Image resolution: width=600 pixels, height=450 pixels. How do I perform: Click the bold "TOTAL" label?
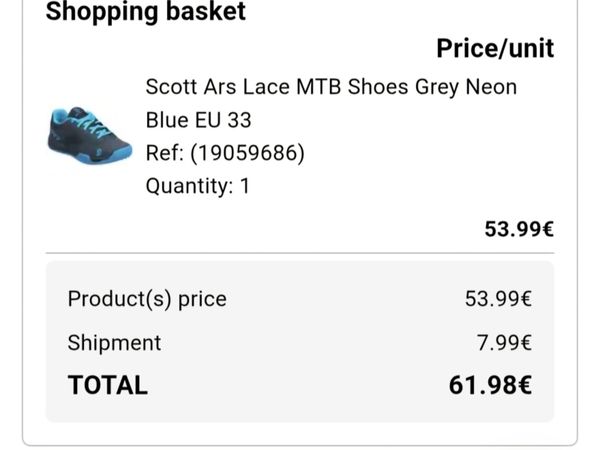pos(107,385)
